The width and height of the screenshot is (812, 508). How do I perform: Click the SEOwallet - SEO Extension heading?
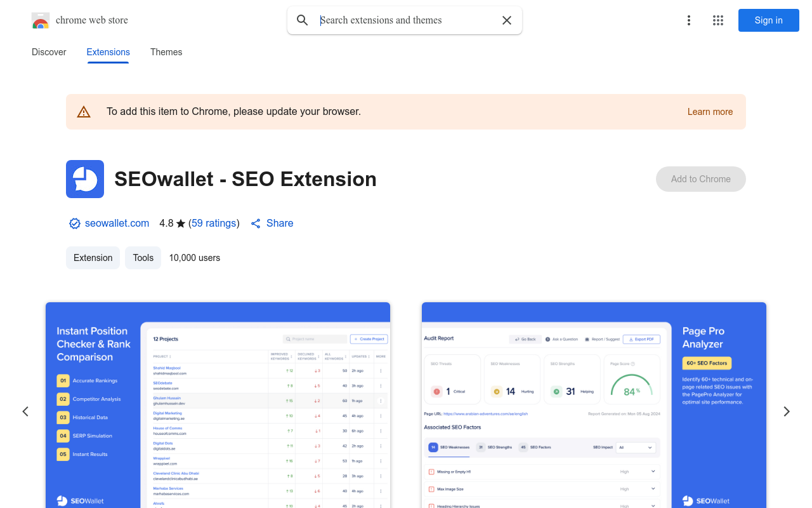(246, 179)
